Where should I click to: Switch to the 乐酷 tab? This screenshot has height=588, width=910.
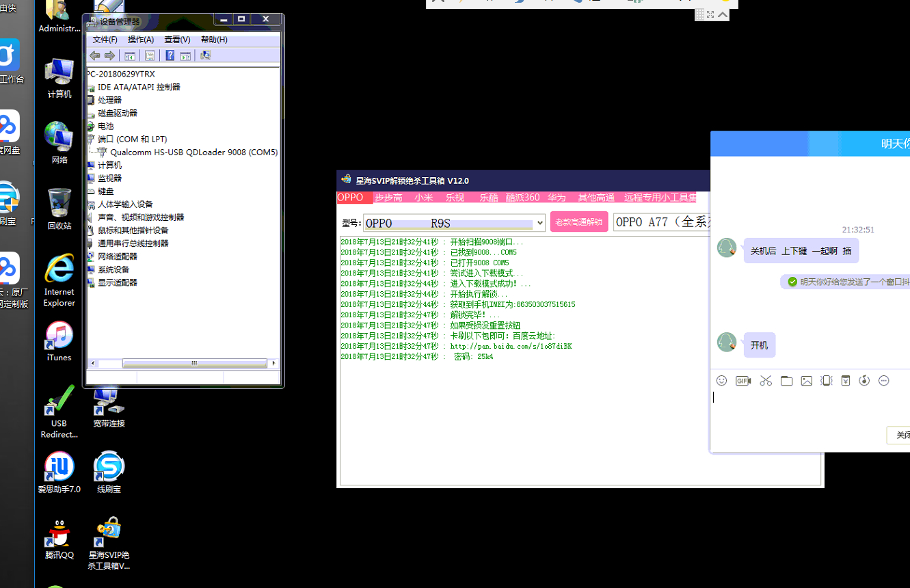click(489, 198)
